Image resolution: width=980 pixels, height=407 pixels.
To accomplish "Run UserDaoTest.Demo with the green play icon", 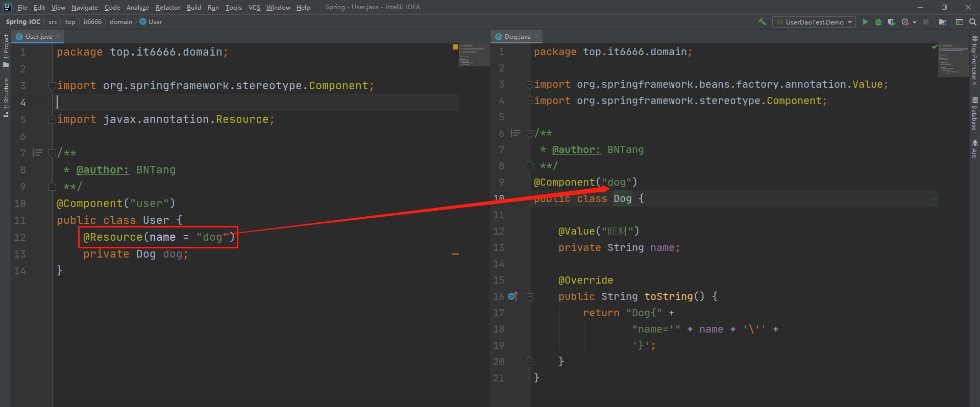I will click(x=865, y=22).
